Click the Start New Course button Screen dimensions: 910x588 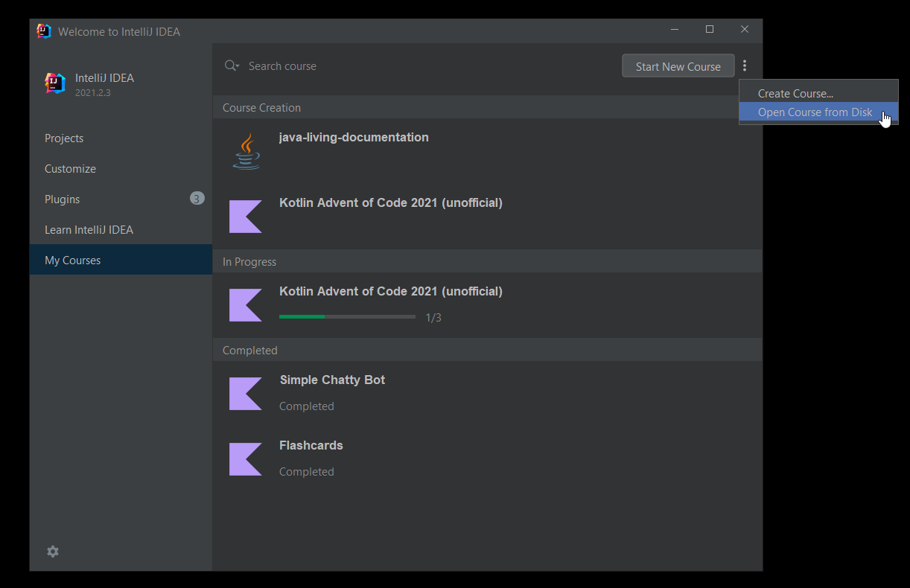pyautogui.click(x=678, y=66)
